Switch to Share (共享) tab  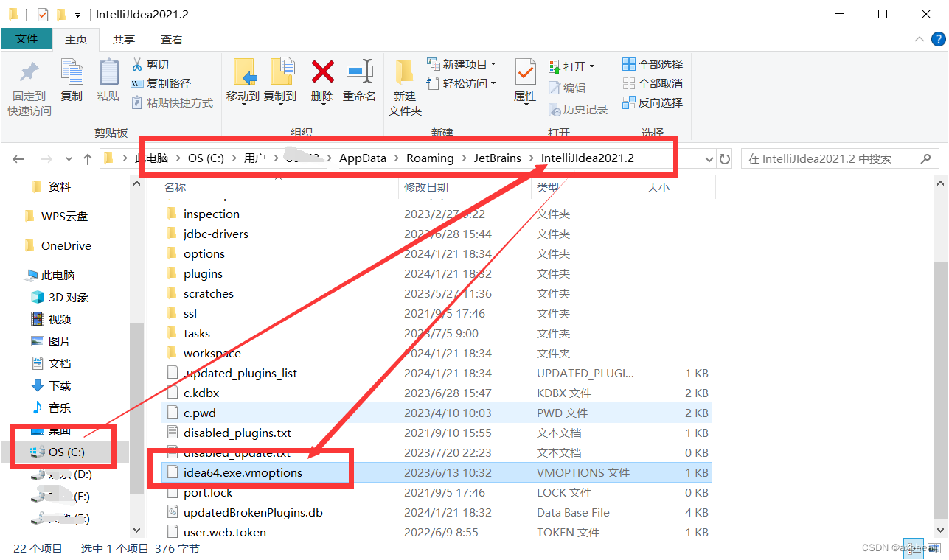(x=124, y=39)
